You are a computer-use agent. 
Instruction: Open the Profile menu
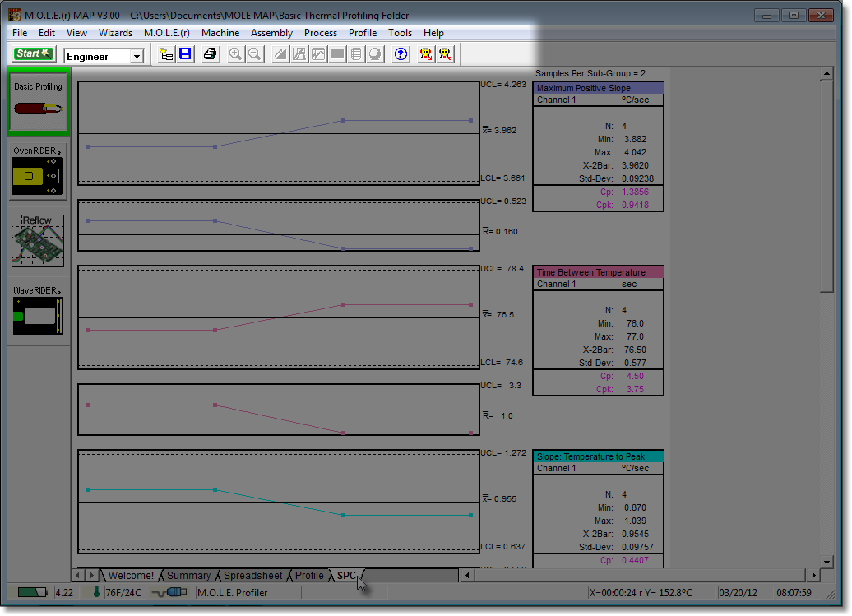tap(363, 33)
